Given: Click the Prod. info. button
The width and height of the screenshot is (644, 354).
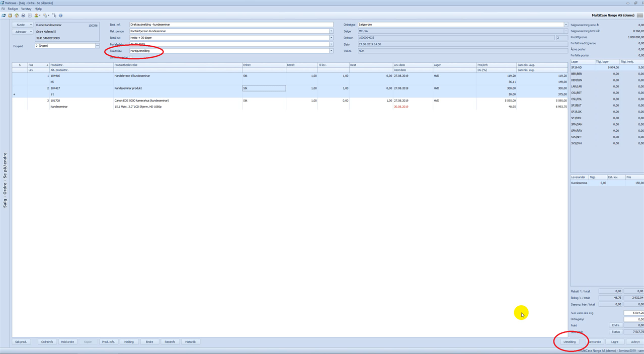Looking at the screenshot, I should coord(109,342).
